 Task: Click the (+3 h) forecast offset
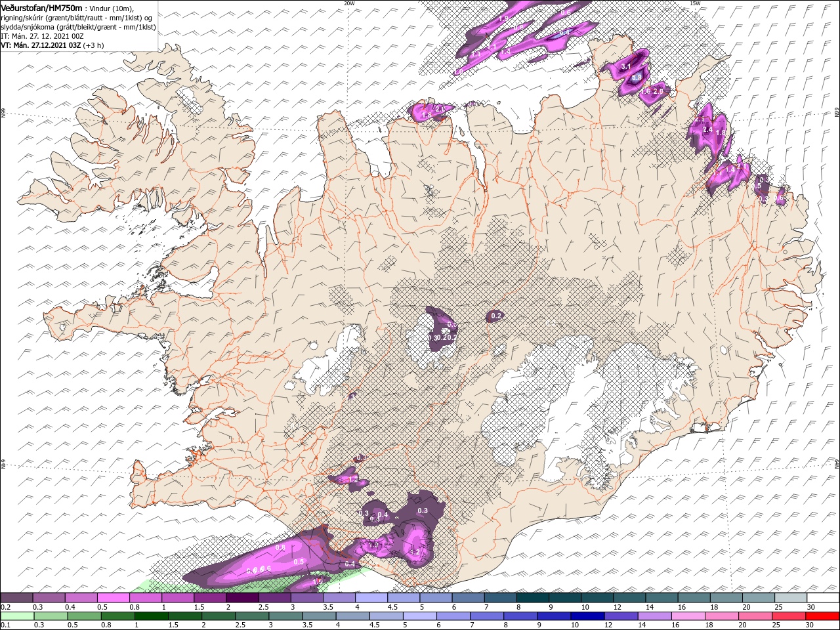(x=94, y=45)
